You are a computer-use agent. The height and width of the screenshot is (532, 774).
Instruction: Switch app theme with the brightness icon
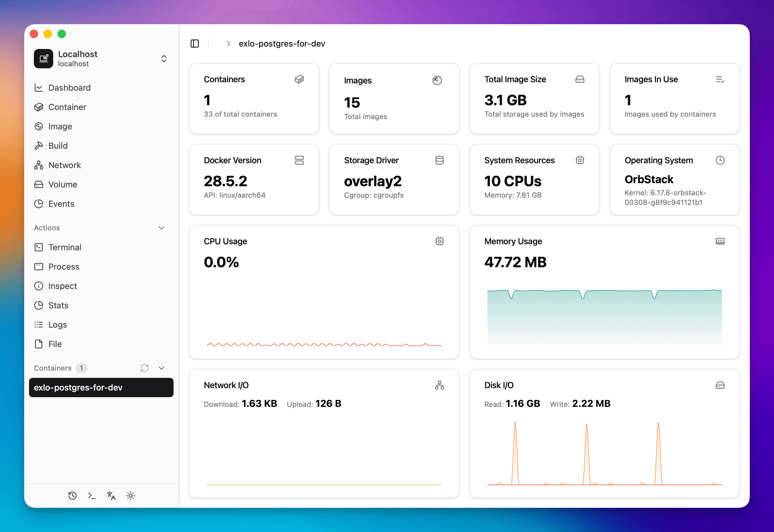[130, 496]
